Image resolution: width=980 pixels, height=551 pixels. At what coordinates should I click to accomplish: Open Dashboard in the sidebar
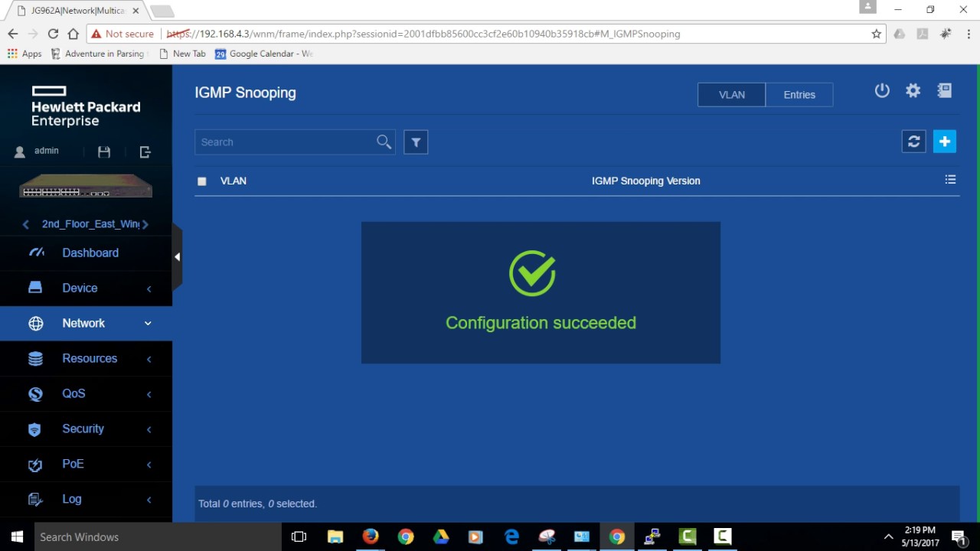click(x=86, y=253)
